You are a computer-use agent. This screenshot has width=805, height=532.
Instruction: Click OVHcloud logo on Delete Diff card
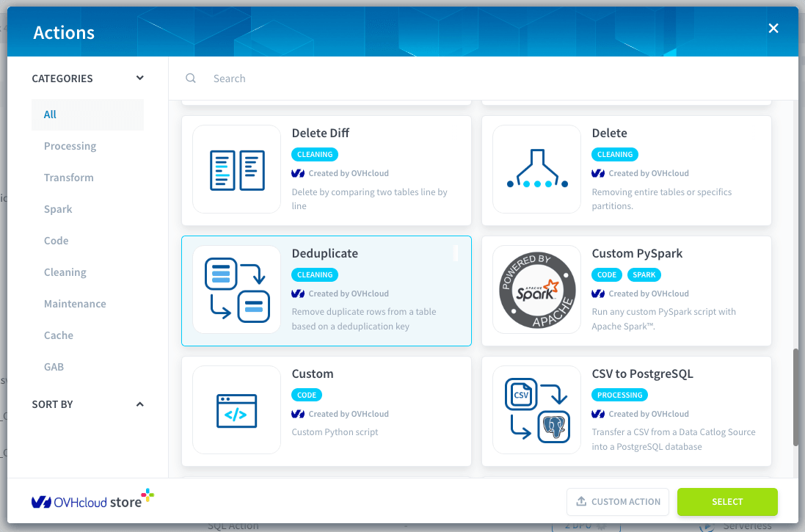point(298,174)
